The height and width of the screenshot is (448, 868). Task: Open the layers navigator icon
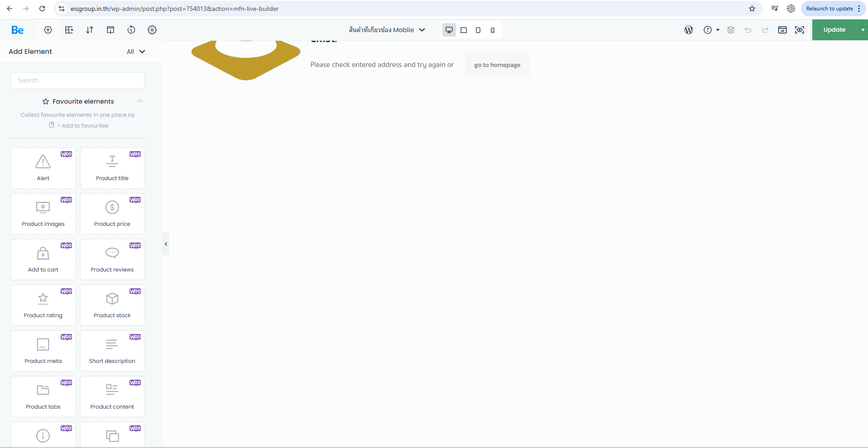[730, 30]
